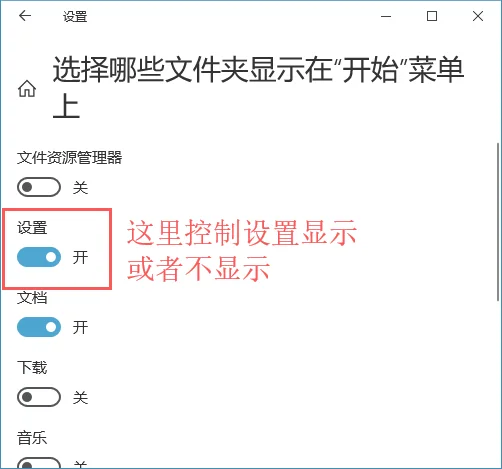Click the page heading 选择哪些文件夹显示在开始菜单上
This screenshot has width=502, height=469.
point(258,87)
